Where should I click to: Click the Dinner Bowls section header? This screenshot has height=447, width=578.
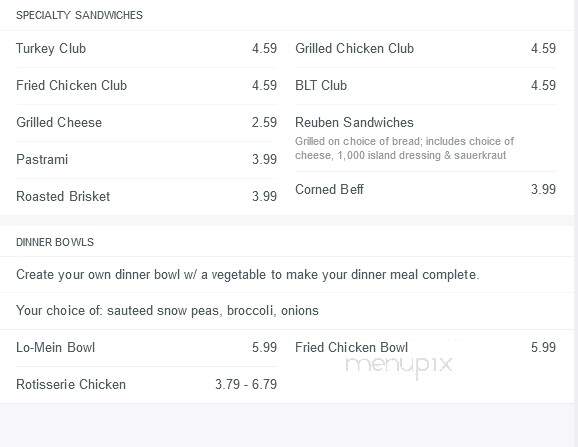click(55, 242)
